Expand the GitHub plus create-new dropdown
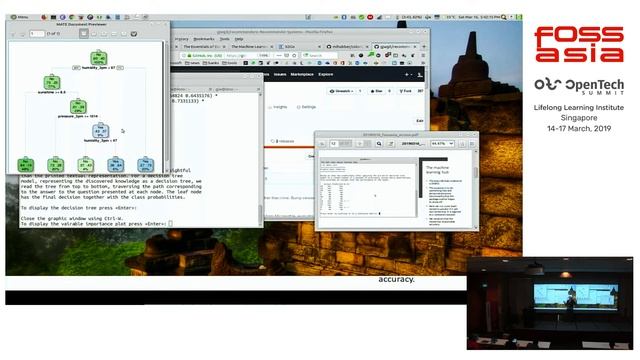The height and width of the screenshot is (360, 640). click(x=408, y=75)
